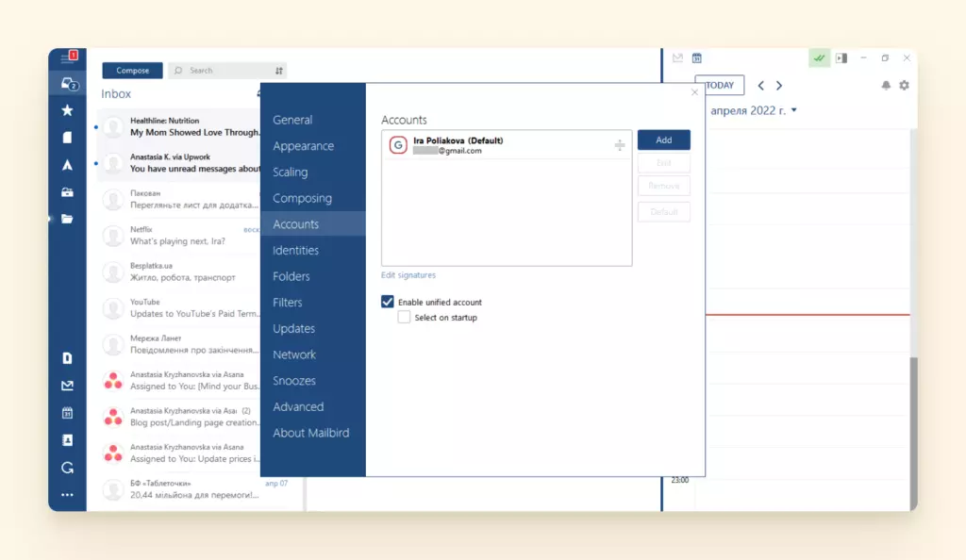Expand the month dropdown for апреля 2022
This screenshot has height=560, width=966.
(794, 110)
